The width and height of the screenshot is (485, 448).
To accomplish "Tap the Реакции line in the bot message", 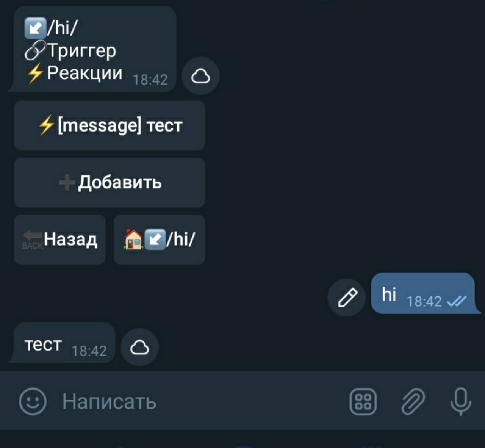I will 74,73.
